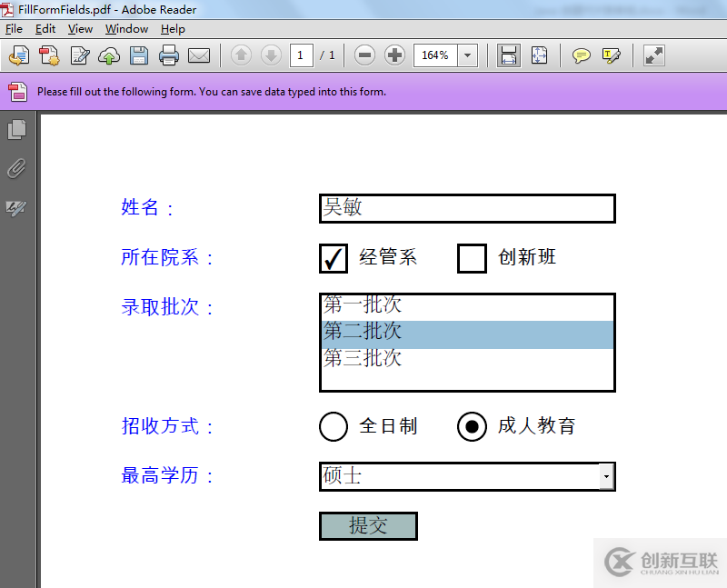
Task: Click the 提交 submit button
Action: [369, 526]
